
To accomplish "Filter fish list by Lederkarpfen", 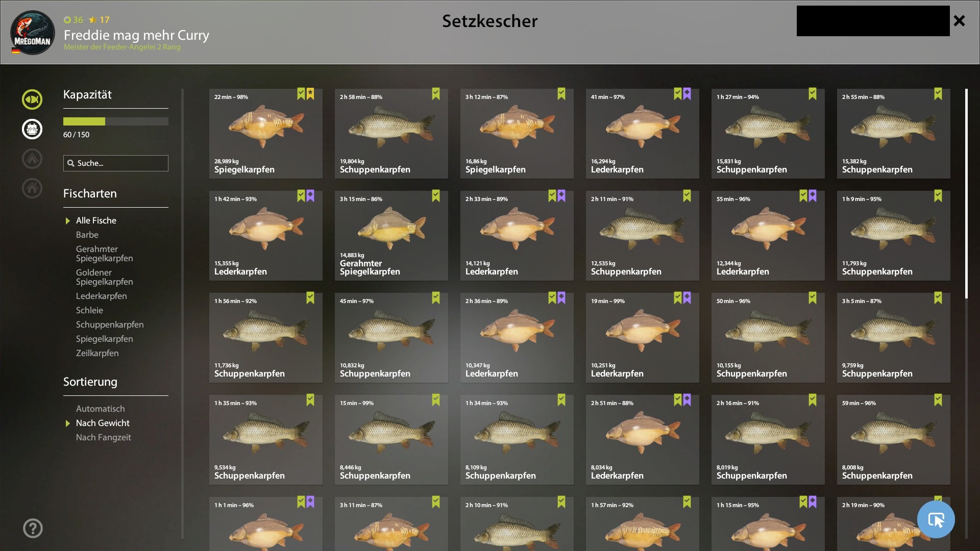I will point(102,296).
